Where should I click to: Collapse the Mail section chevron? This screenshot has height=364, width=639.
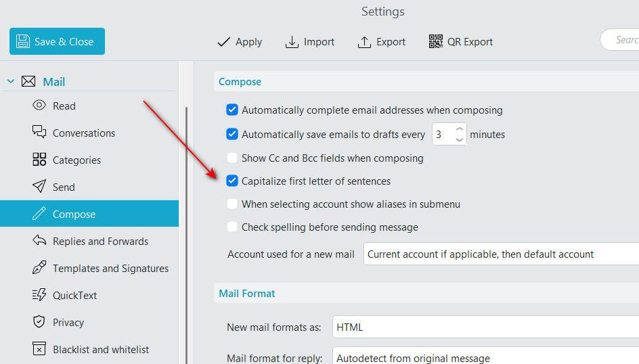[x=10, y=82]
